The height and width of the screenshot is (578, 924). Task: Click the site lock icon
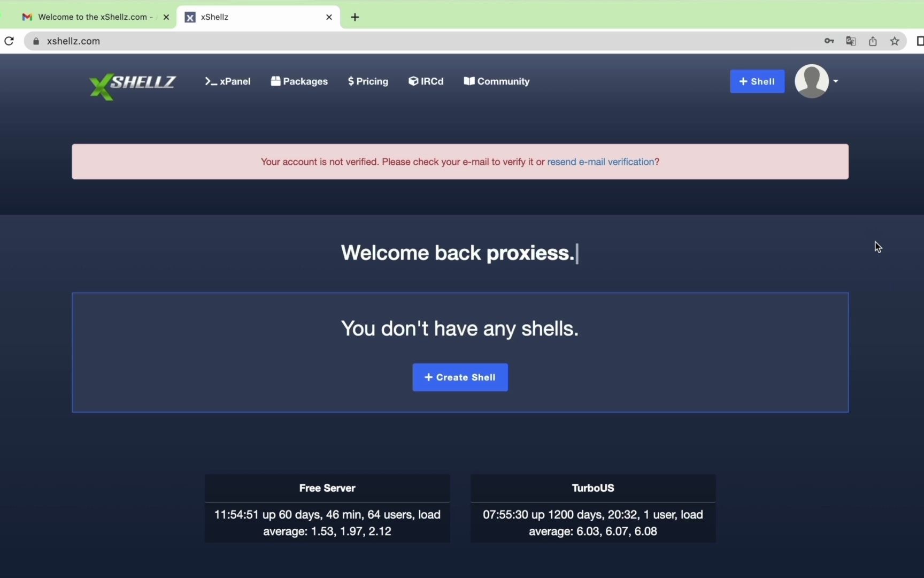36,41
